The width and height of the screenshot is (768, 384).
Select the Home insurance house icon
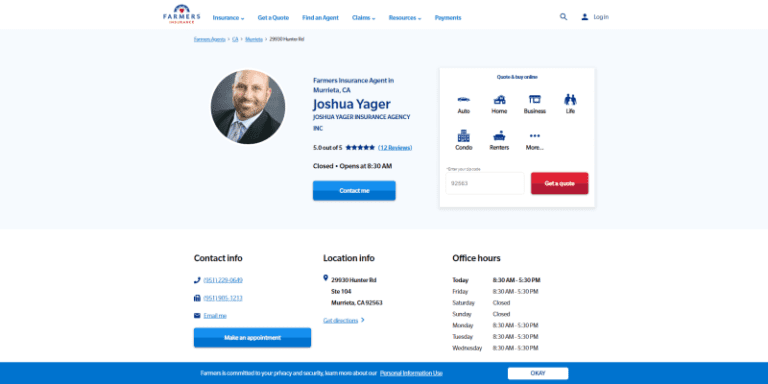499,99
